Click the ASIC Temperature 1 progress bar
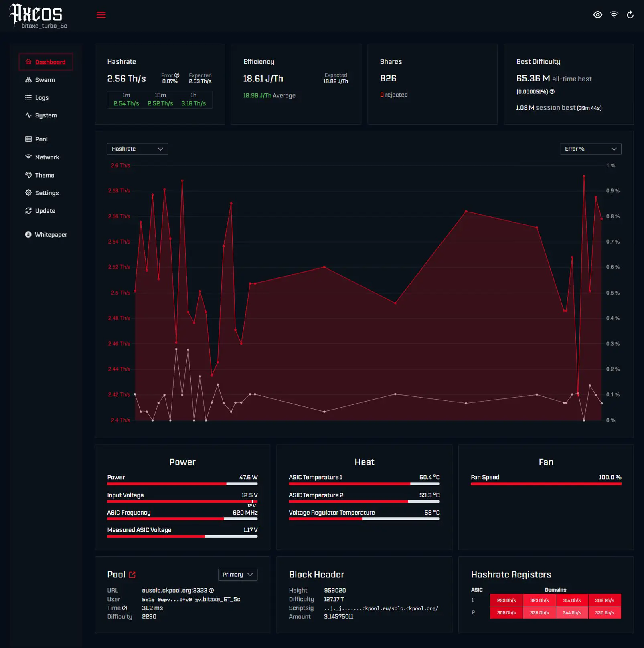 click(x=364, y=484)
